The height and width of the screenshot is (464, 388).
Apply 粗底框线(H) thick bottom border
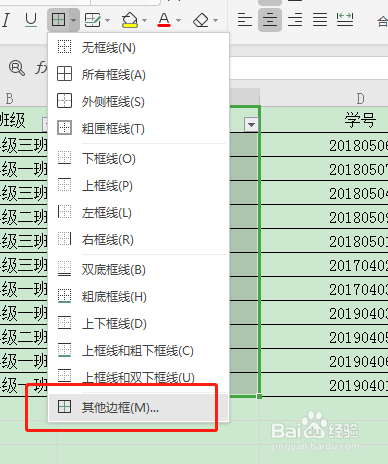tap(139, 296)
